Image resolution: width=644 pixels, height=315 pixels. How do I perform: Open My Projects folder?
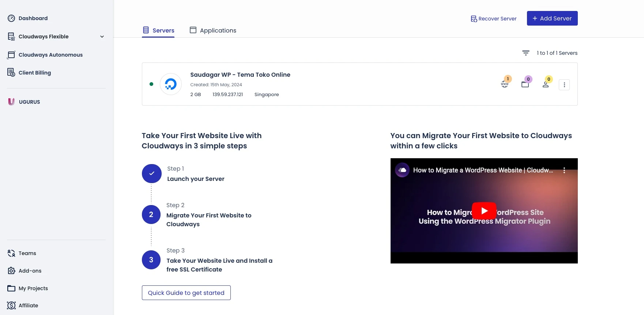(28, 288)
